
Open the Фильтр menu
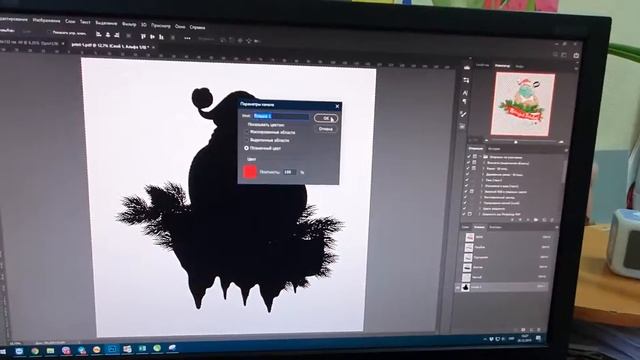click(129, 24)
